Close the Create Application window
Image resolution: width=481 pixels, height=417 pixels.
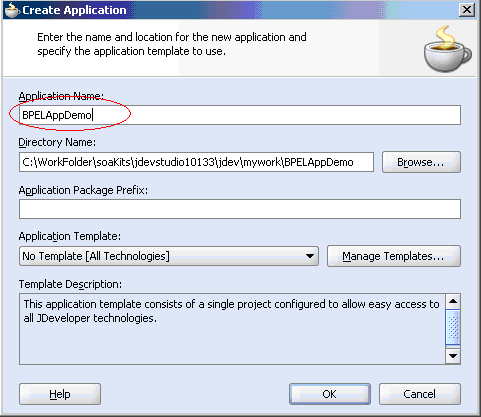point(467,10)
